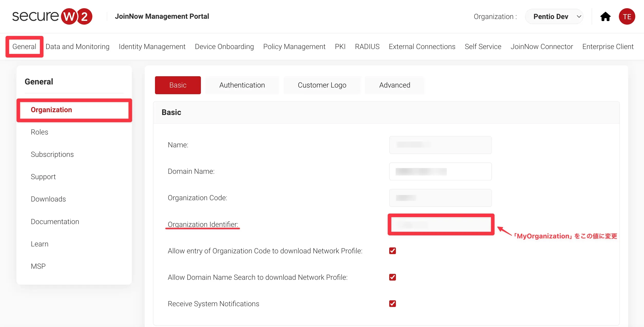Click the Organization Identifier input field
This screenshot has width=644, height=327.
pos(441,224)
